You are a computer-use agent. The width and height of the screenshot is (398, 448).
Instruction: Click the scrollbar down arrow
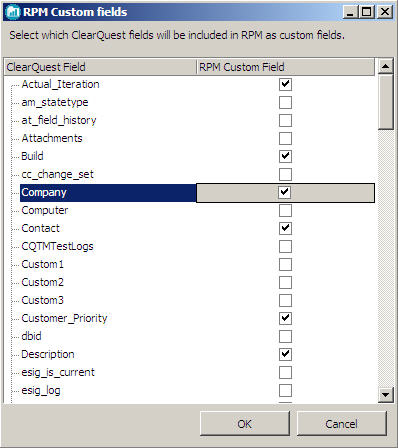(386, 395)
